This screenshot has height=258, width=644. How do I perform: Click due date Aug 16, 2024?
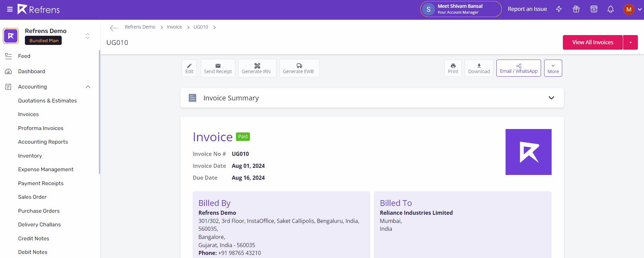[x=248, y=178]
